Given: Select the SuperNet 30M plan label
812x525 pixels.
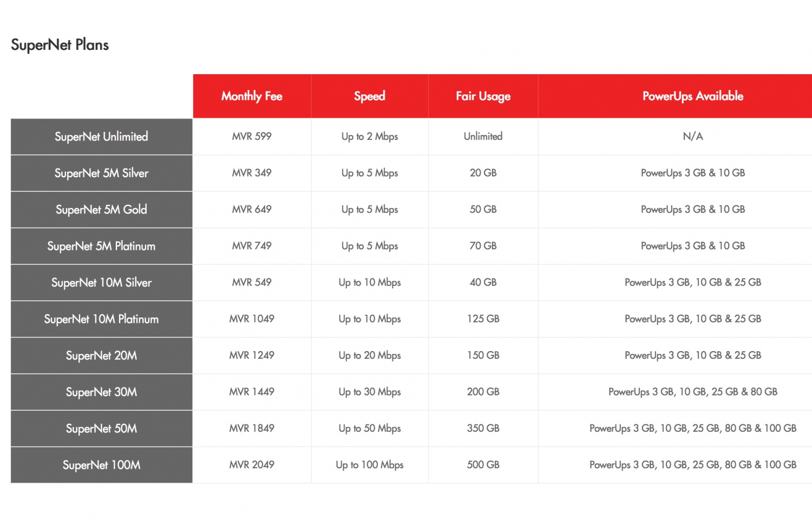Looking at the screenshot, I should (x=101, y=392).
